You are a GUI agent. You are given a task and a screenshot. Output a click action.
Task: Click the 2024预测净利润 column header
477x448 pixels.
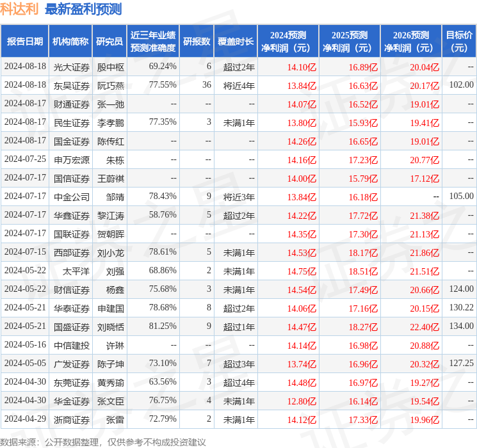(x=288, y=42)
